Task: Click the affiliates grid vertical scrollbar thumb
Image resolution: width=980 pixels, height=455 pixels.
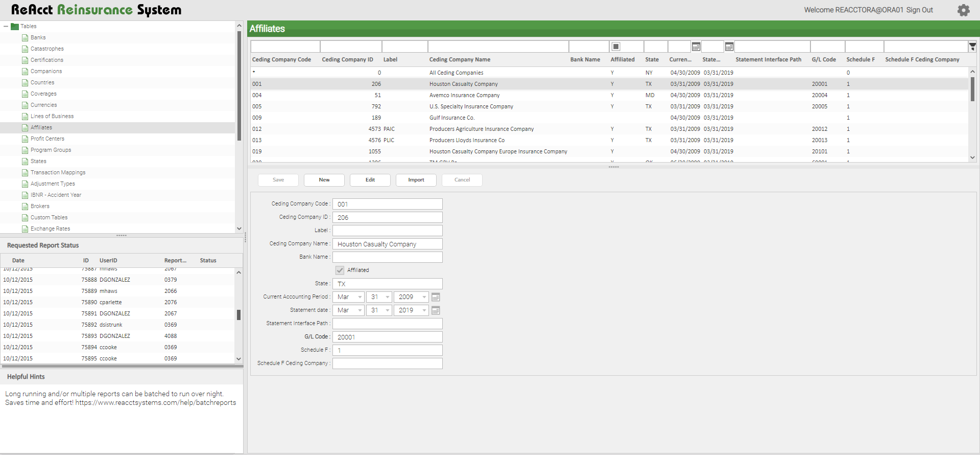Action: [972, 89]
